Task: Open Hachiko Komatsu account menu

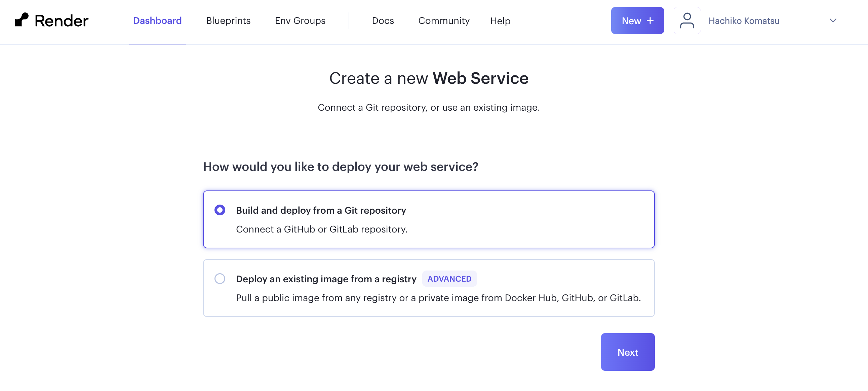Action: click(x=744, y=21)
